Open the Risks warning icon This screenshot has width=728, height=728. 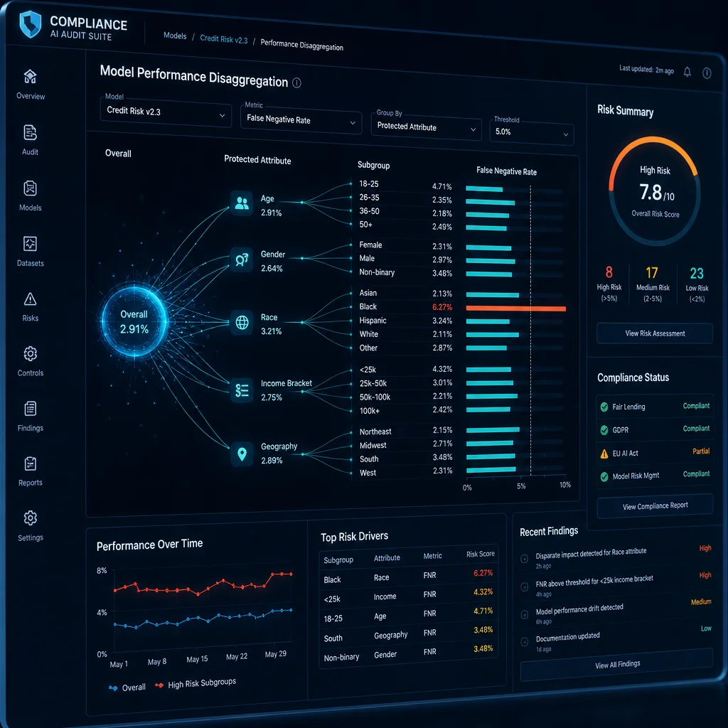coord(30,299)
